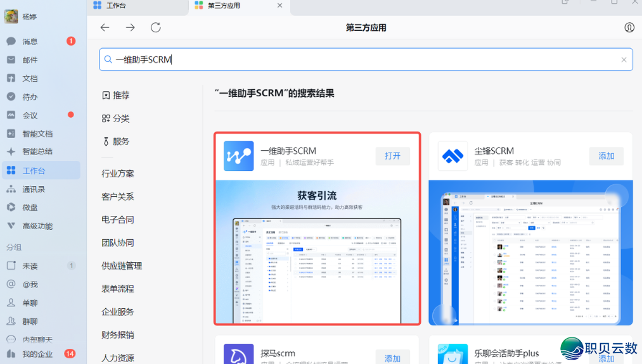Image resolution: width=642 pixels, height=364 pixels.
Task: Open the 尘锋SCRM preview screenshot
Action: tap(530, 253)
